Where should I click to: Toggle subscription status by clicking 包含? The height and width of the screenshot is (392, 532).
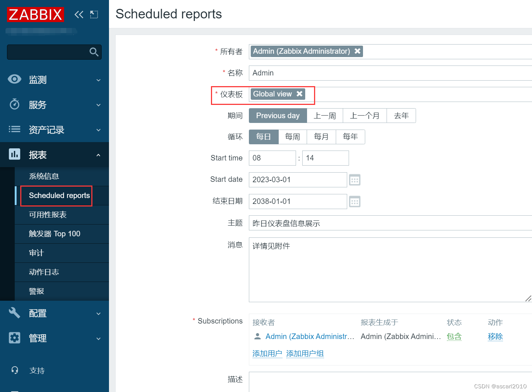[x=454, y=336]
